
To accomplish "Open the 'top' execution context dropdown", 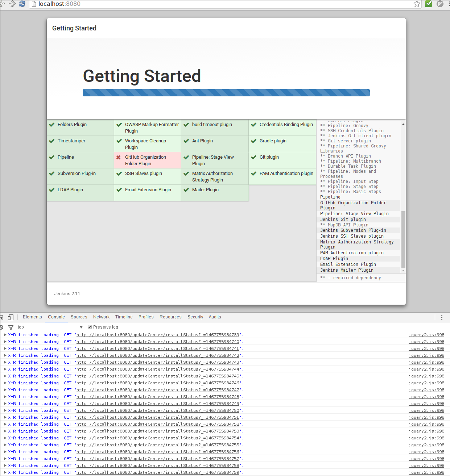I will [50, 327].
